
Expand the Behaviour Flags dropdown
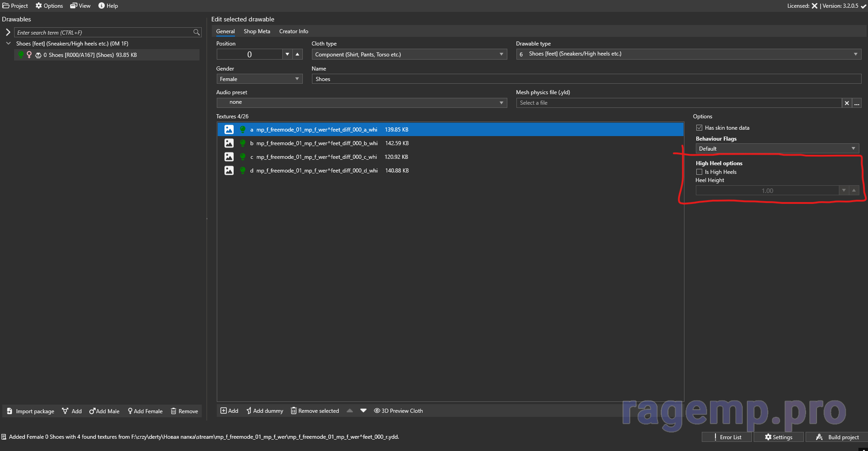[777, 149]
